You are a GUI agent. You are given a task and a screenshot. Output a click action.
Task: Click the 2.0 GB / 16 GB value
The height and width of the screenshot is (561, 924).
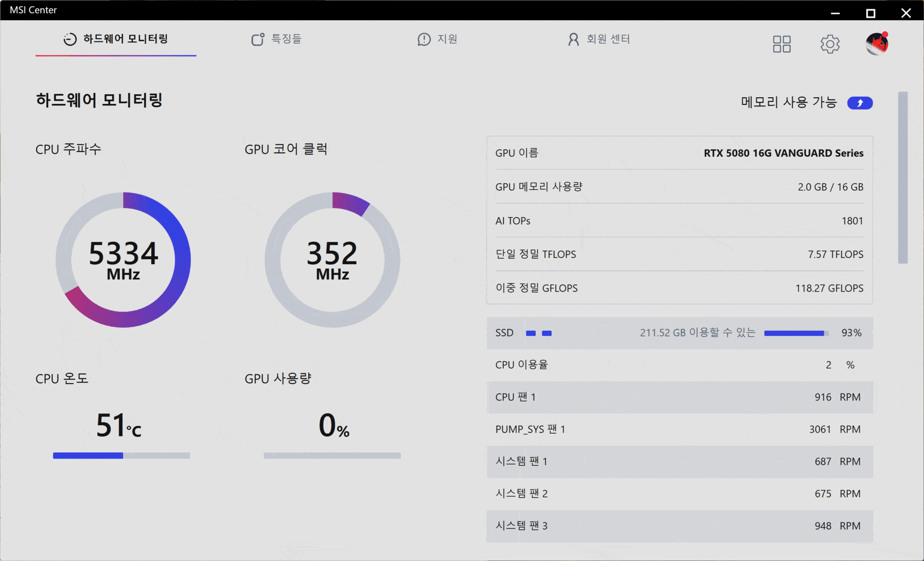831,187
